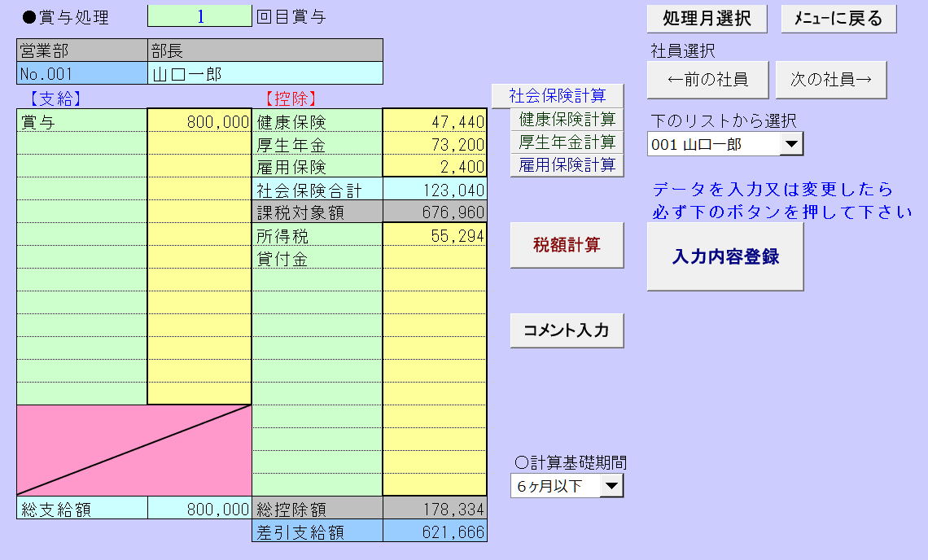Run the 社会保険計算 calculation
The image size is (928, 560).
point(558,95)
